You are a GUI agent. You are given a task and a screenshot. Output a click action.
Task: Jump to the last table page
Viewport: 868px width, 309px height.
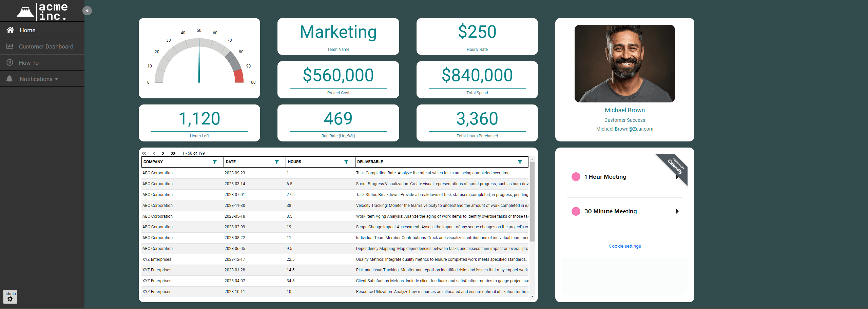click(x=173, y=153)
